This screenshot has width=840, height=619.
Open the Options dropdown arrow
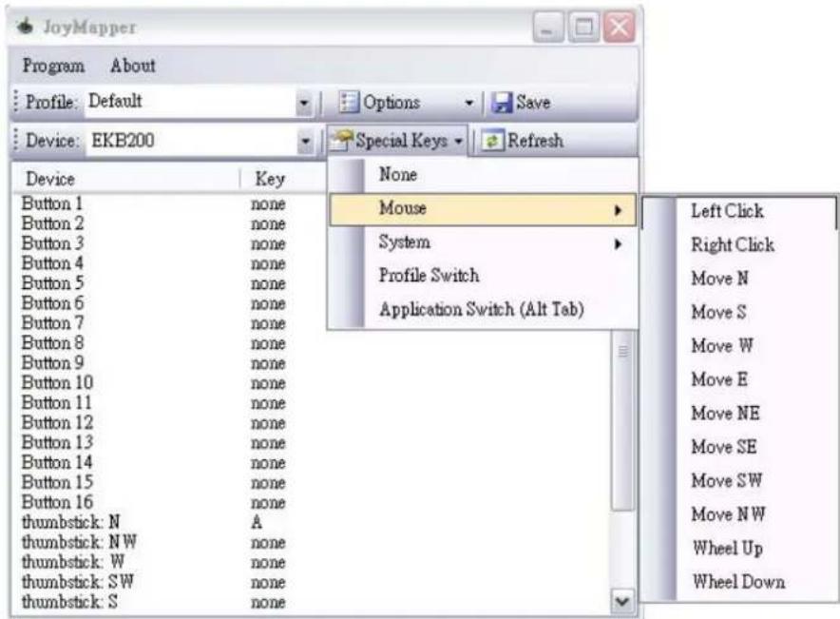click(468, 103)
